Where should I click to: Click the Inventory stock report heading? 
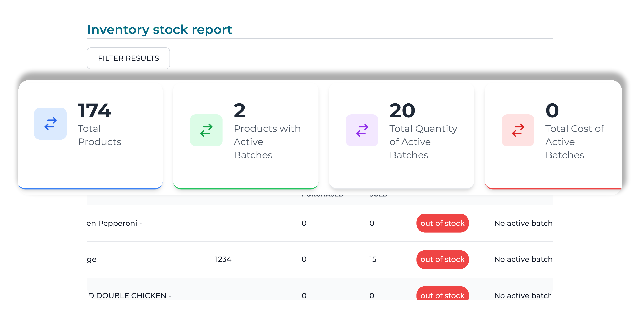pyautogui.click(x=160, y=30)
